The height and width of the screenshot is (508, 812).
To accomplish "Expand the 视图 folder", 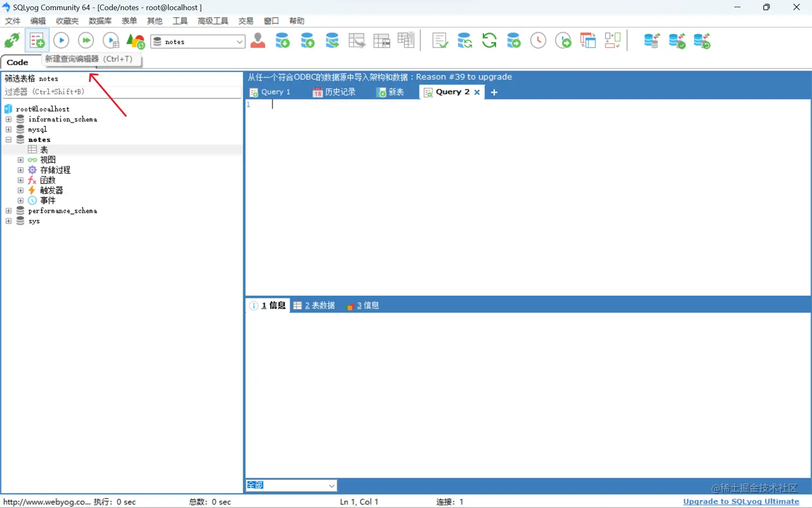I will coord(20,160).
